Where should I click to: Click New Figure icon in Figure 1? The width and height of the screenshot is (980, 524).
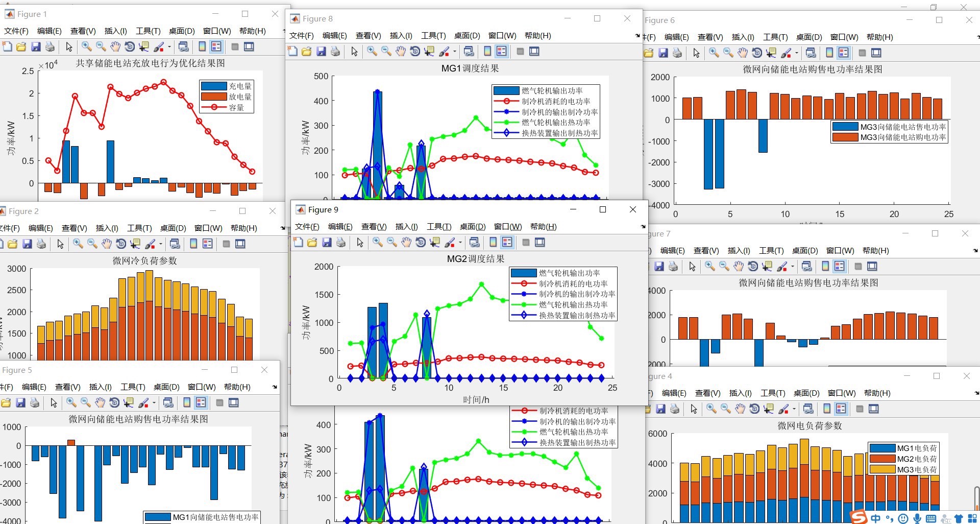point(7,46)
